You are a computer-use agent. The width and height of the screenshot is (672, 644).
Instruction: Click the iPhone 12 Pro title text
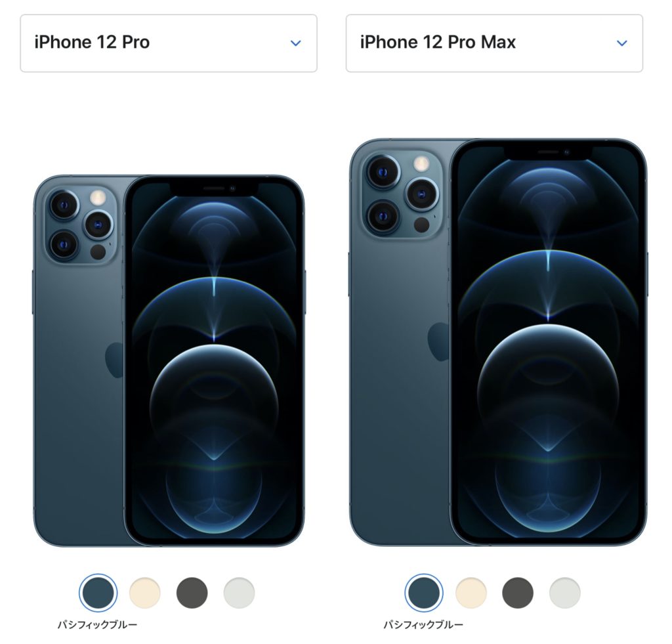(x=92, y=42)
